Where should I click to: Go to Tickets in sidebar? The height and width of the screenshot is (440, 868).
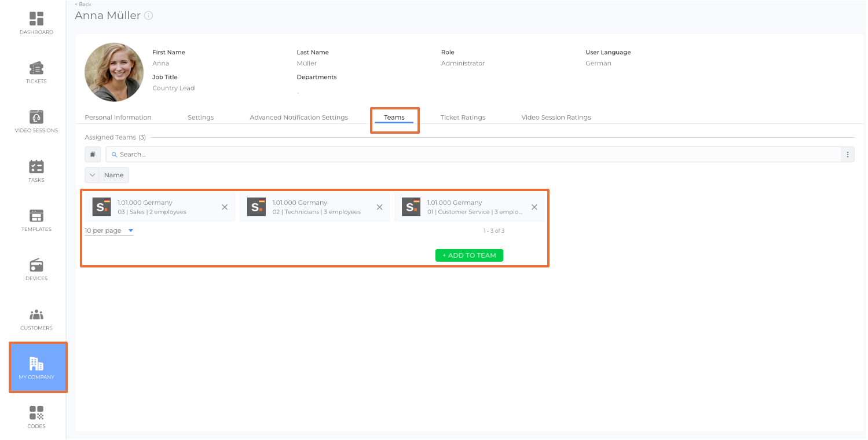tap(36, 72)
